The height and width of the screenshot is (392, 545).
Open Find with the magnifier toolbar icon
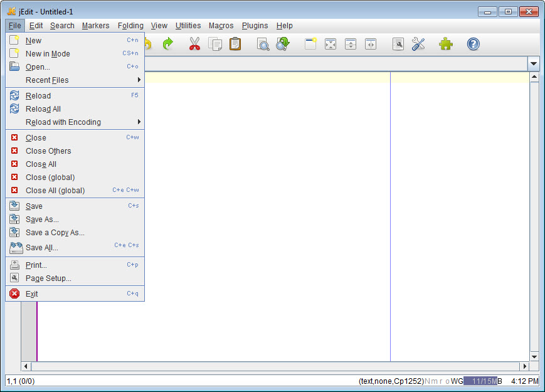pyautogui.click(x=263, y=44)
